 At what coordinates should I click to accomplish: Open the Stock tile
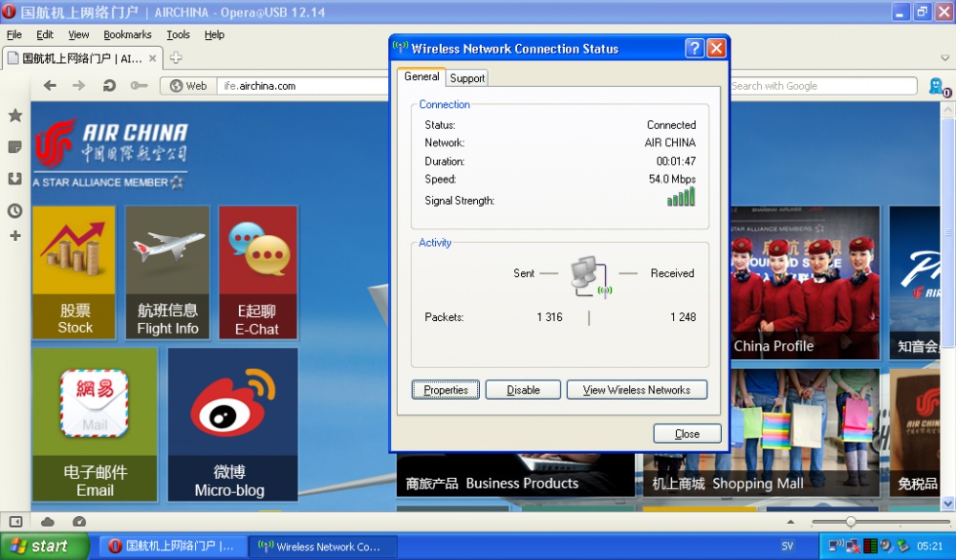(x=75, y=273)
